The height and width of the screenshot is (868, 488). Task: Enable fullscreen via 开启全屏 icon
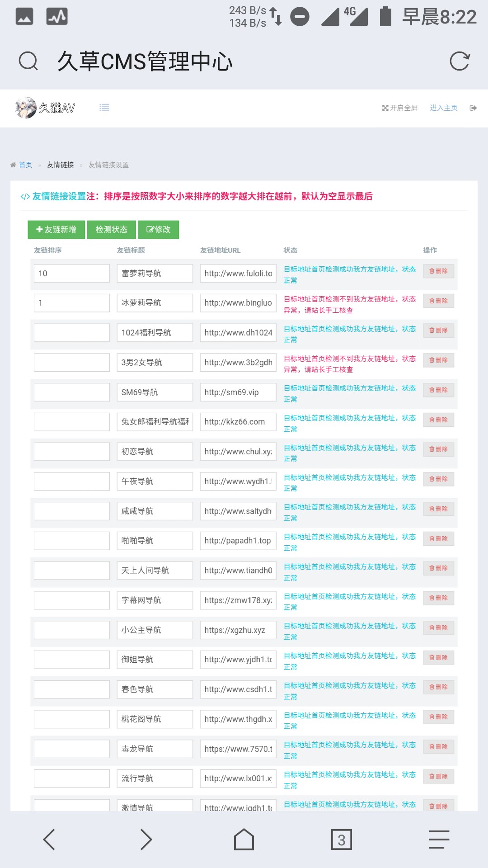(399, 108)
